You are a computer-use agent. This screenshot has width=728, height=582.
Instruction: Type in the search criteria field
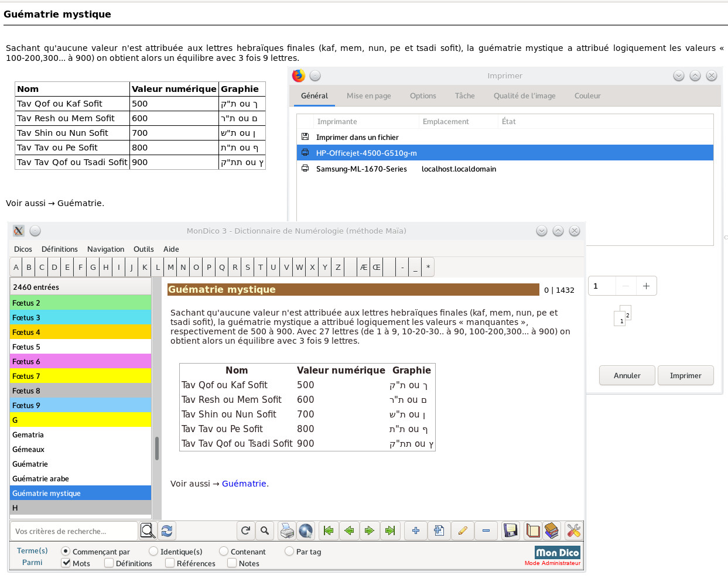click(74, 532)
